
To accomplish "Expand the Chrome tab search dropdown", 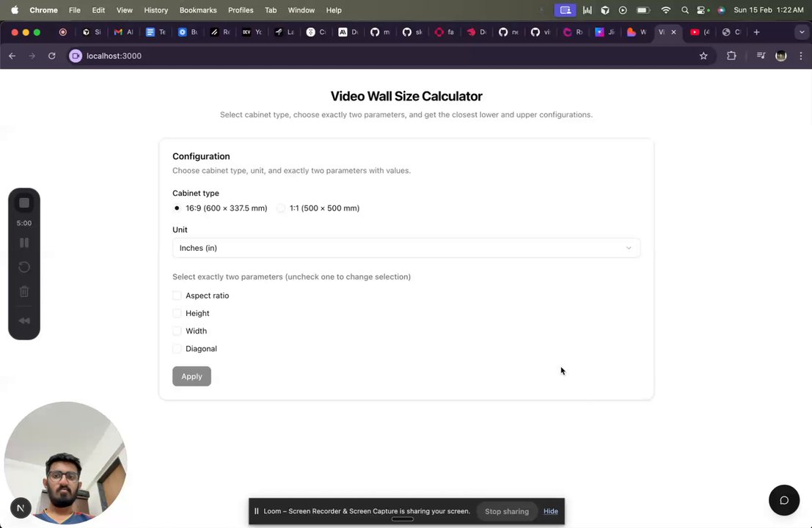I will [x=801, y=32].
